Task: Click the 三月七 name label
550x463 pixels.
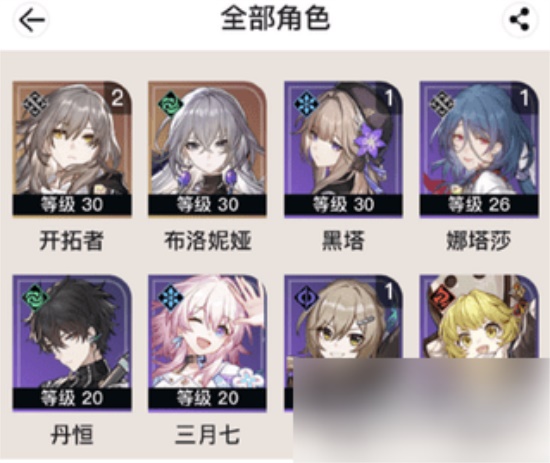Action: (x=207, y=435)
